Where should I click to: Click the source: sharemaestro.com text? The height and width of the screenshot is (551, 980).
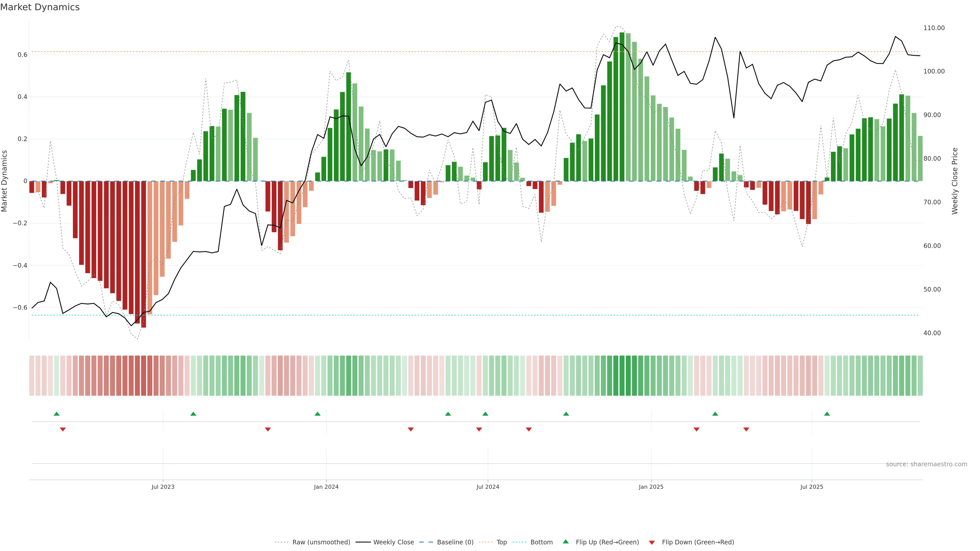[926, 464]
